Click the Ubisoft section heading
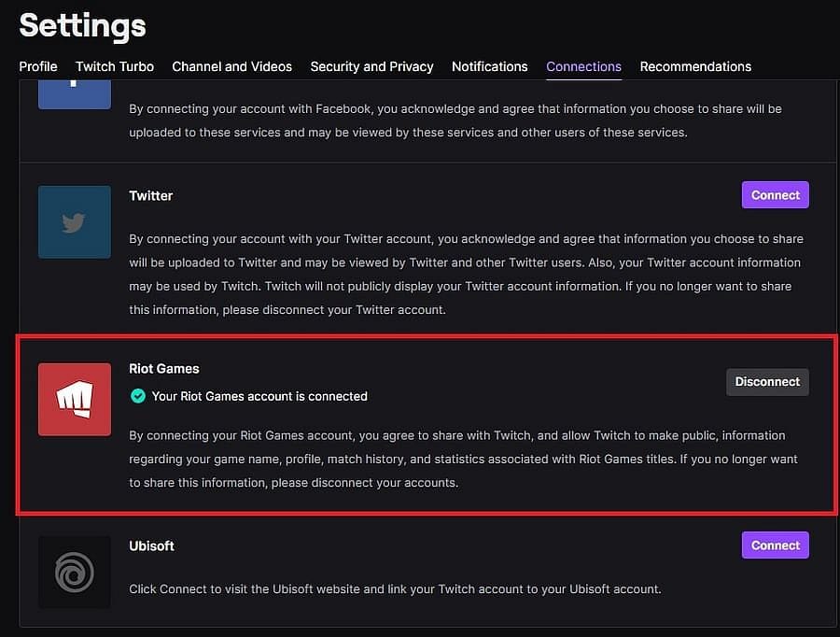 click(151, 545)
